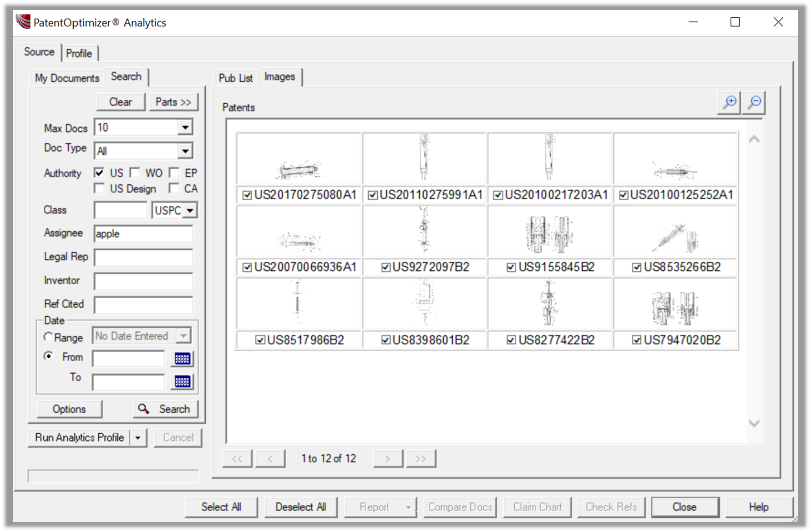Screen dimensions: 811x532
Task: Select the Images tab
Action: click(x=279, y=76)
